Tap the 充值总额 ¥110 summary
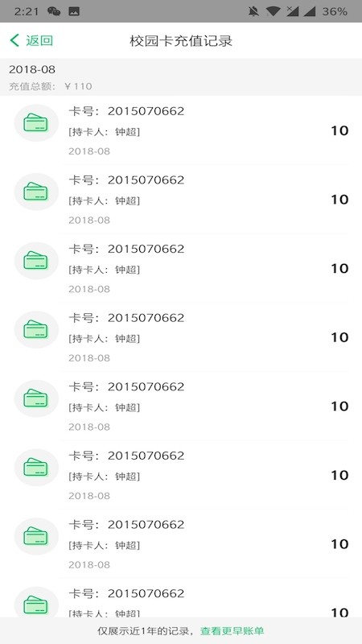 [x=51, y=86]
